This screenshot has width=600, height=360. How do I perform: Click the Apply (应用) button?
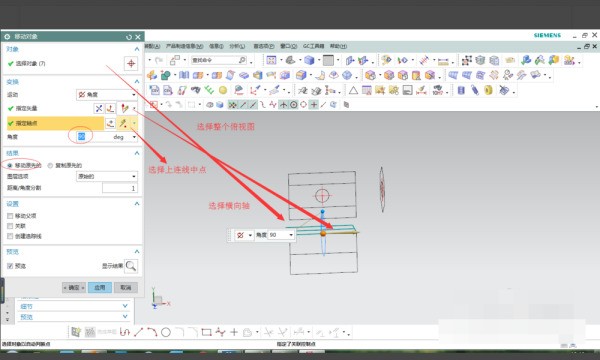click(x=100, y=287)
